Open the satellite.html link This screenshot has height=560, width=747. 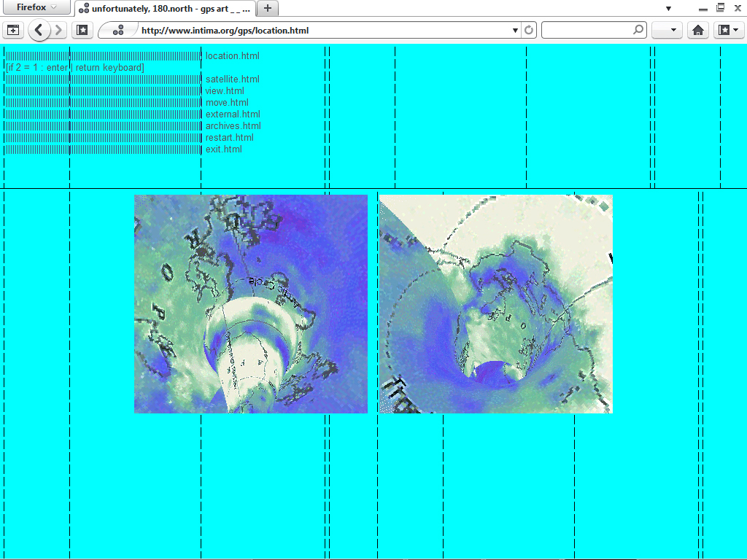(232, 79)
